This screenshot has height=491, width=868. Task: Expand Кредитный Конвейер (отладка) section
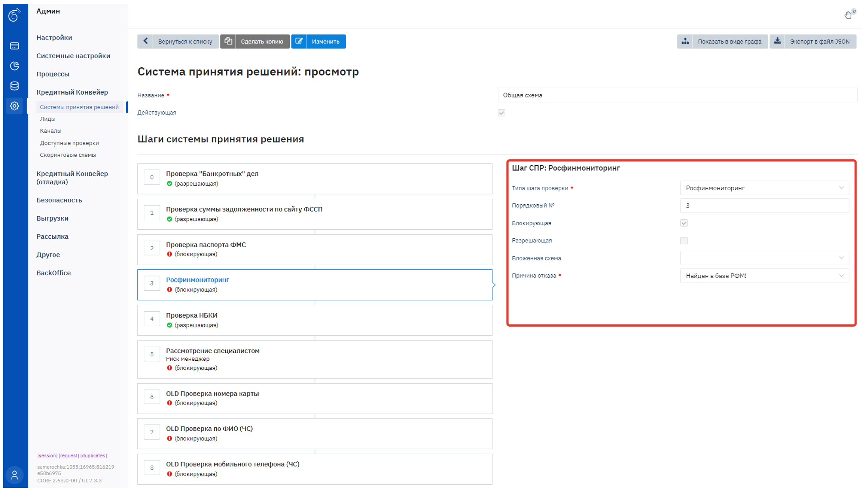pyautogui.click(x=72, y=178)
